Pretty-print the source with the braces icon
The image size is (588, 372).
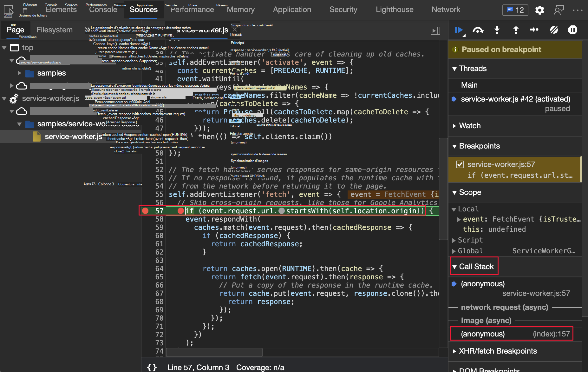[152, 367]
